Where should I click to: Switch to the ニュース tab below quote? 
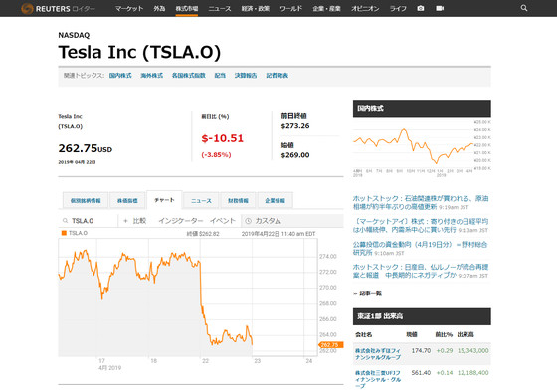point(201,200)
